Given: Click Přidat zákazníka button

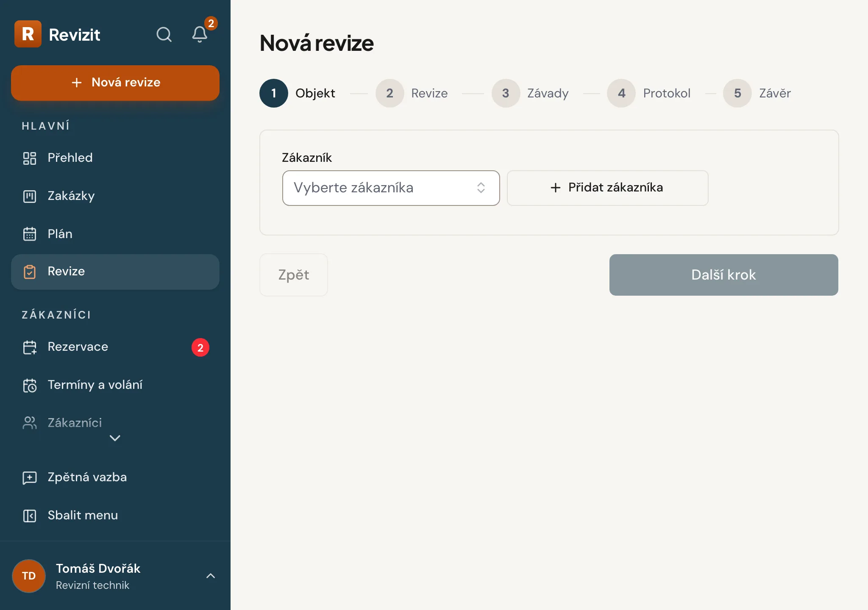Looking at the screenshot, I should (607, 188).
